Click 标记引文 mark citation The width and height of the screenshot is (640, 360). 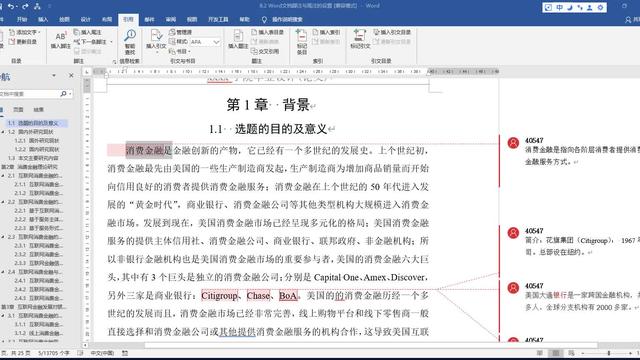(x=360, y=40)
